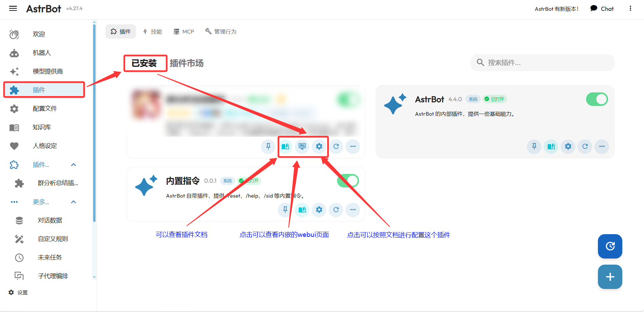Open documentation of the blurred plugin
Viewport: 644px width, 312px height.
tap(285, 147)
